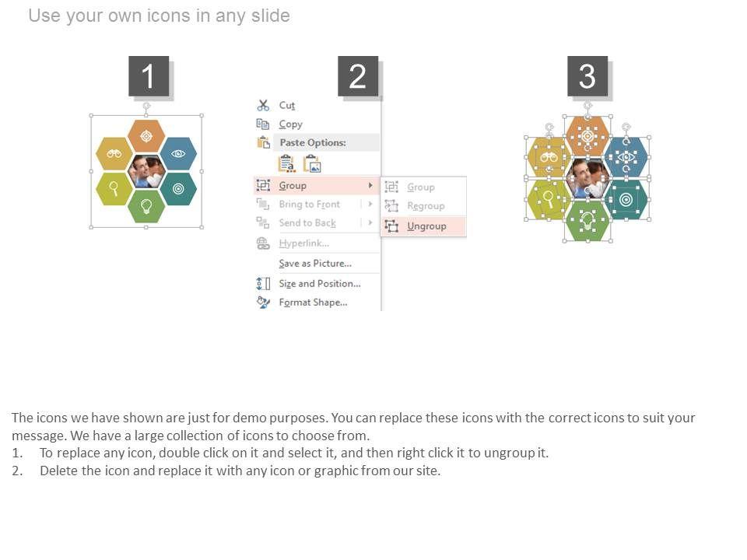The width and height of the screenshot is (747, 560).
Task: Choose Ungroup from the Group submenu
Action: pos(426,226)
